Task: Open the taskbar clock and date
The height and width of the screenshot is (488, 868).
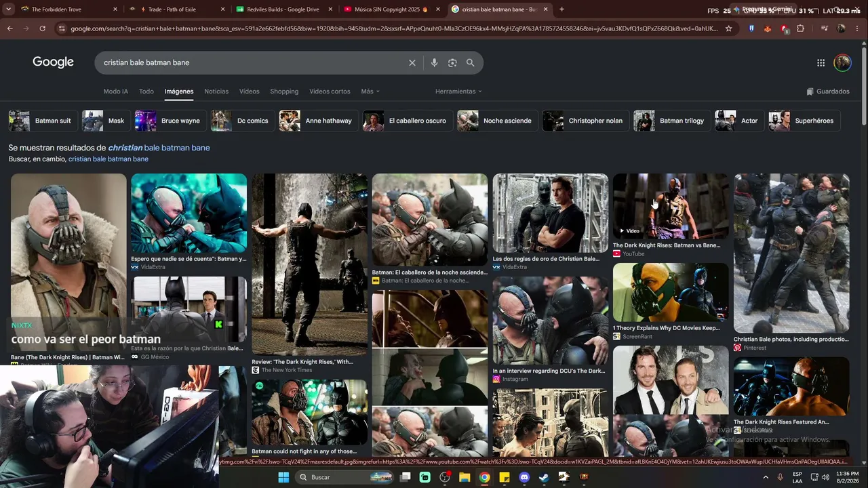Action: [x=847, y=477]
